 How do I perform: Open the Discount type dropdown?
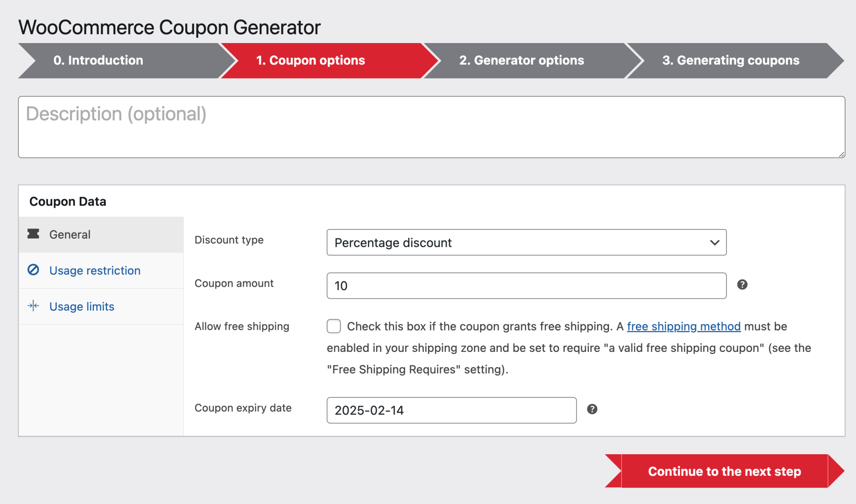pos(527,242)
